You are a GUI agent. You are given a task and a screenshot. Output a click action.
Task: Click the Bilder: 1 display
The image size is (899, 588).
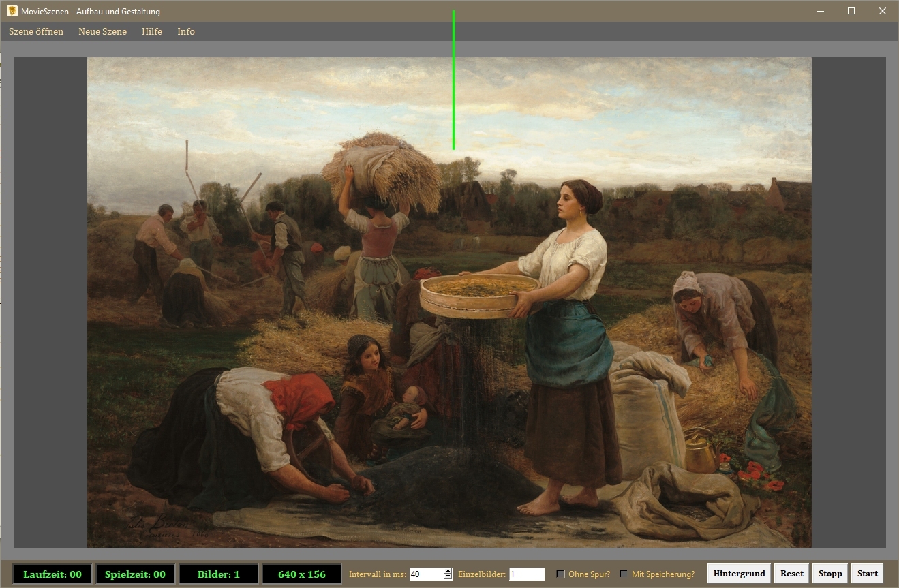[219, 574]
